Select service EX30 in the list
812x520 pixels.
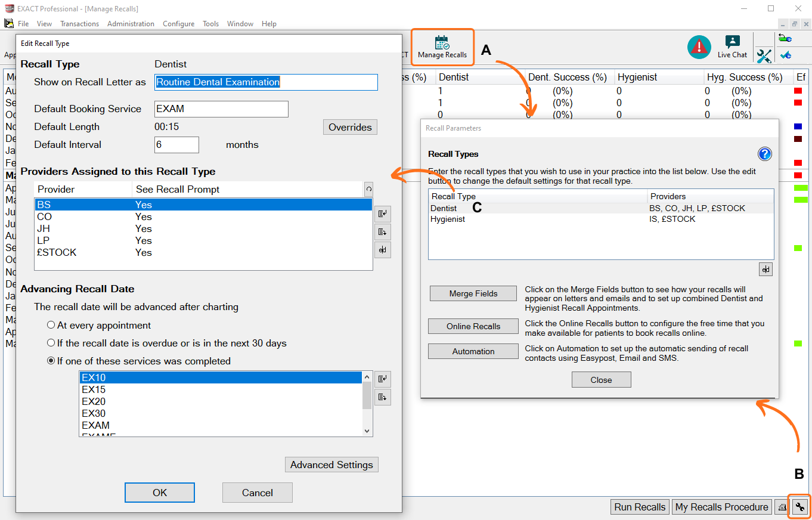coord(221,414)
